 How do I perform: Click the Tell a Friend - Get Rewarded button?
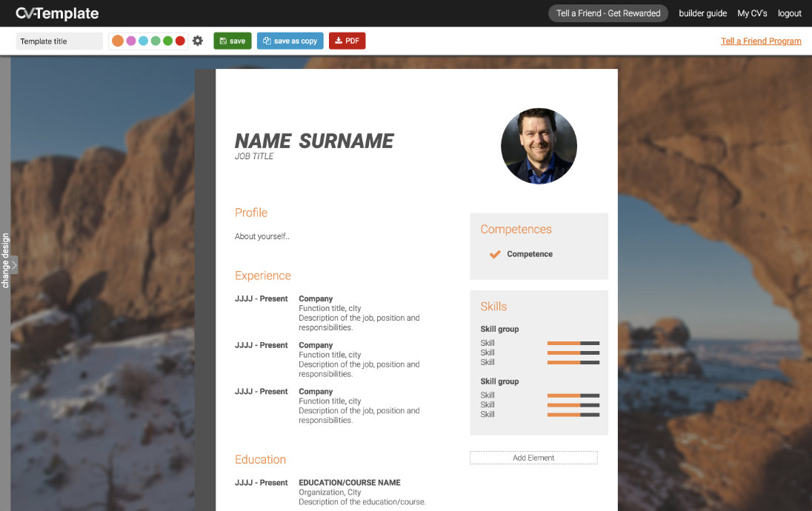point(608,13)
